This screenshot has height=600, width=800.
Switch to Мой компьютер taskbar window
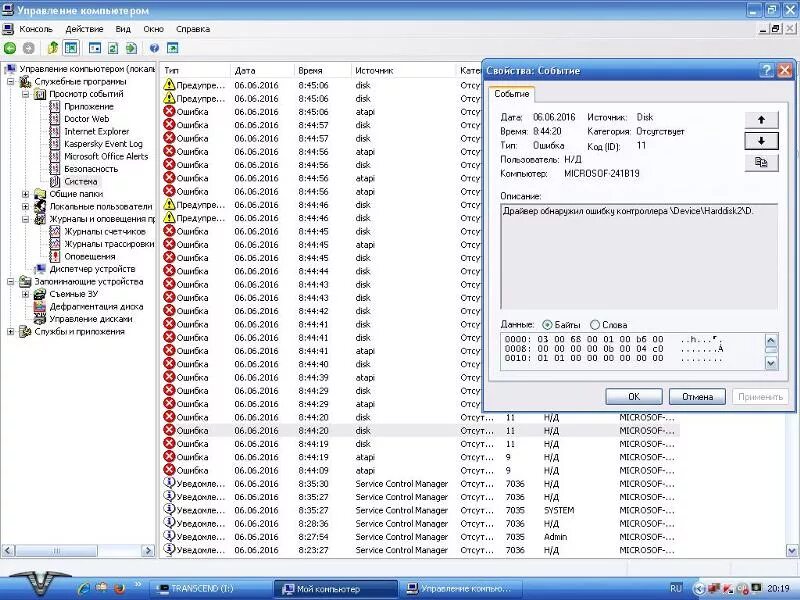(x=336, y=588)
